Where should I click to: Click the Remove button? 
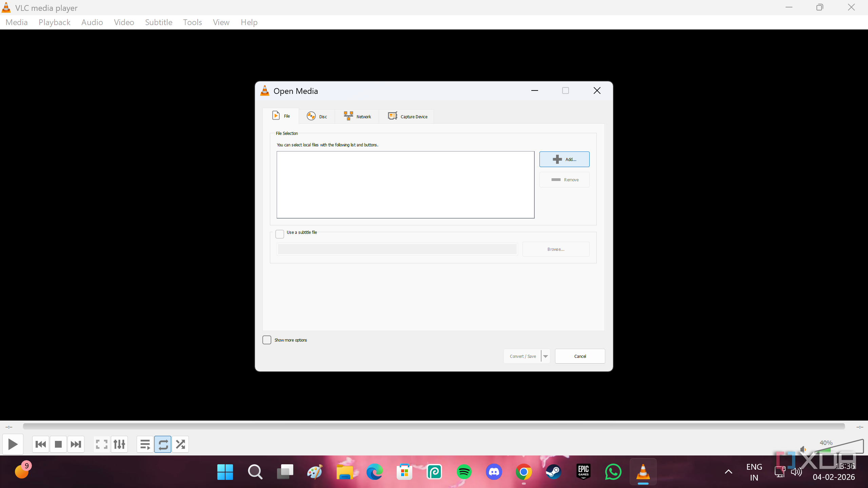[564, 180]
